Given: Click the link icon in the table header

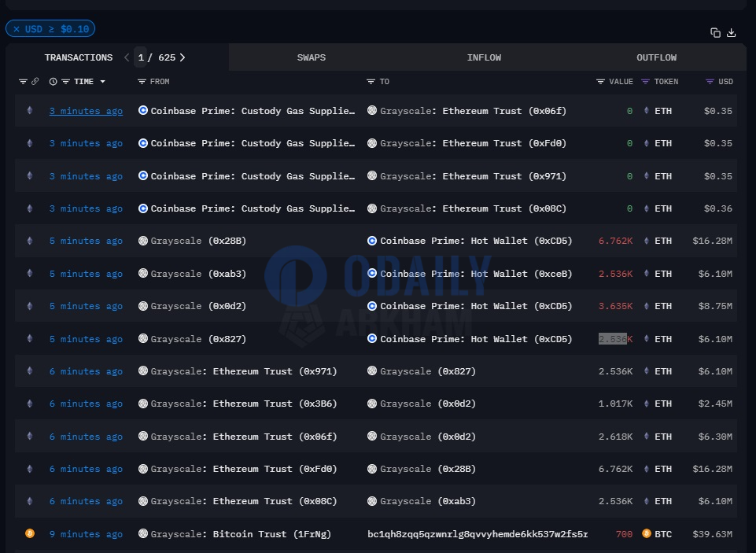Looking at the screenshot, I should (35, 82).
